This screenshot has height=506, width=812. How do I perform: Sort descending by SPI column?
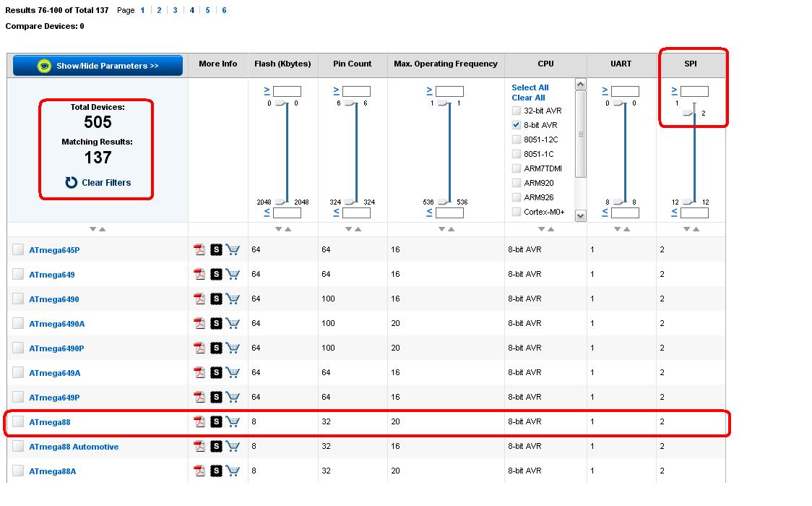point(687,229)
